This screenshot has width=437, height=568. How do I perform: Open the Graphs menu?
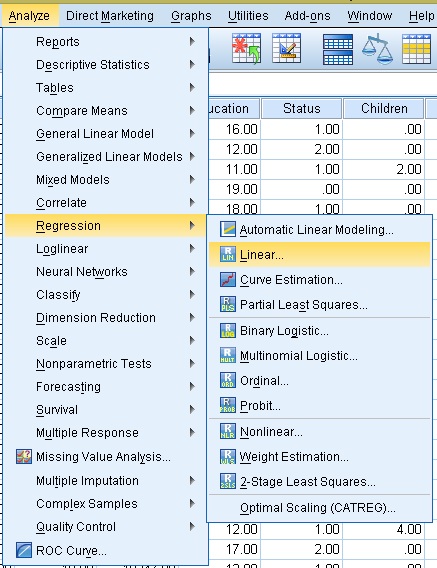point(191,16)
